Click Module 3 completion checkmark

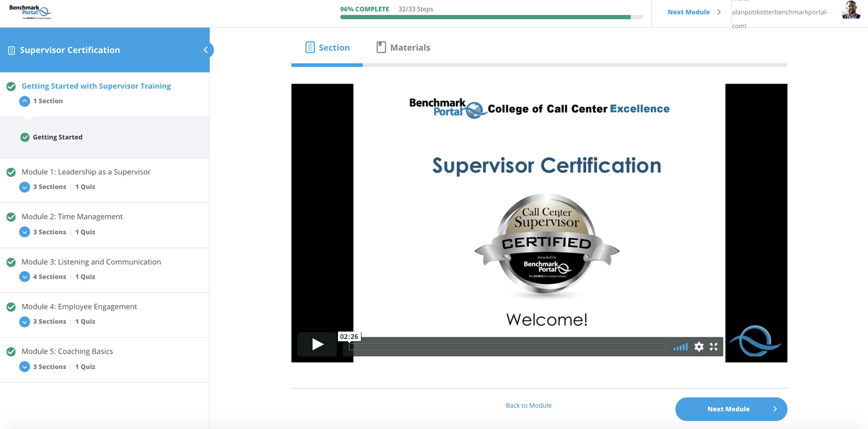click(x=11, y=262)
